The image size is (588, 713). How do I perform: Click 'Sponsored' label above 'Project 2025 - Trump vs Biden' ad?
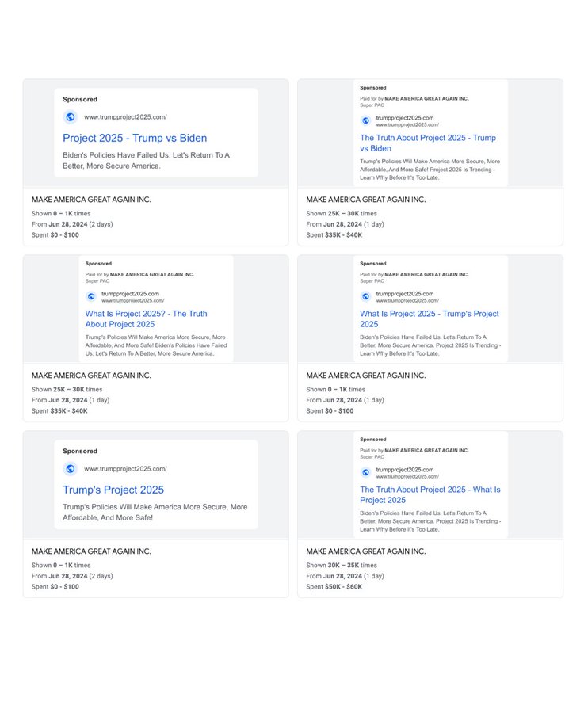(80, 99)
